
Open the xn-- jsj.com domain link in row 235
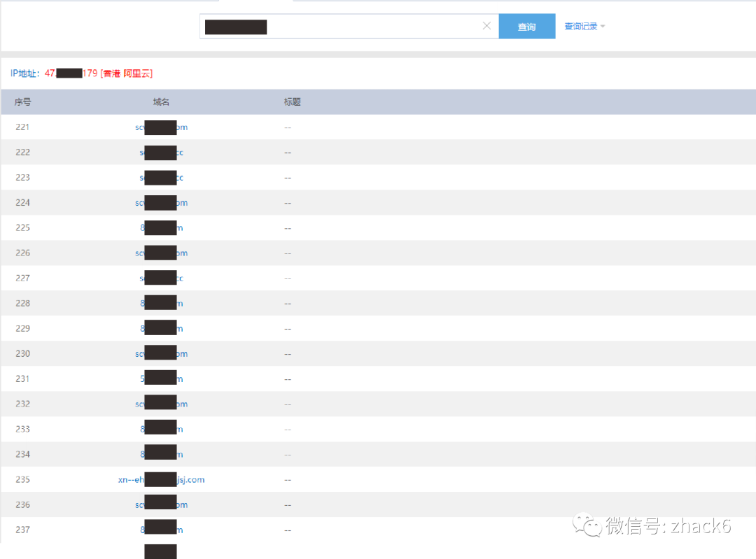(x=161, y=479)
